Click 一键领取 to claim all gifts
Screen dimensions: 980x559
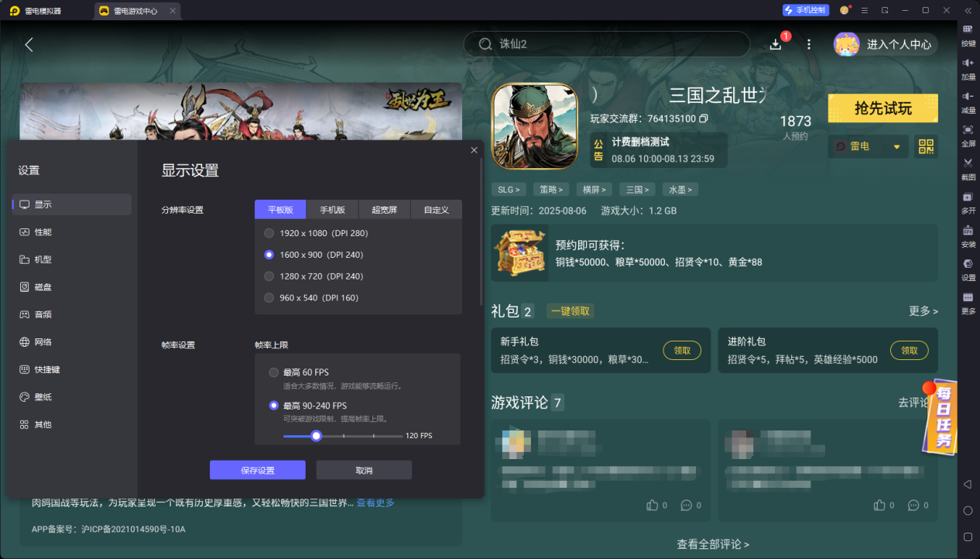[571, 311]
